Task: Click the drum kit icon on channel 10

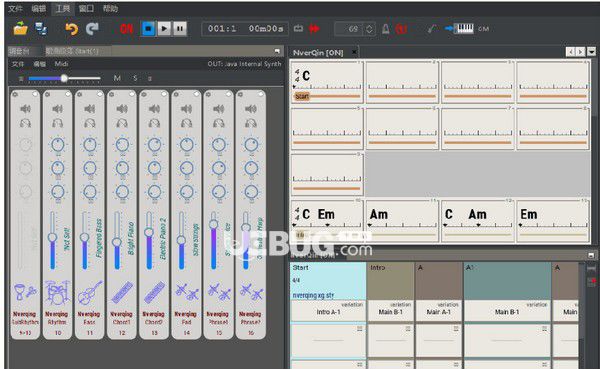Action: (x=57, y=293)
